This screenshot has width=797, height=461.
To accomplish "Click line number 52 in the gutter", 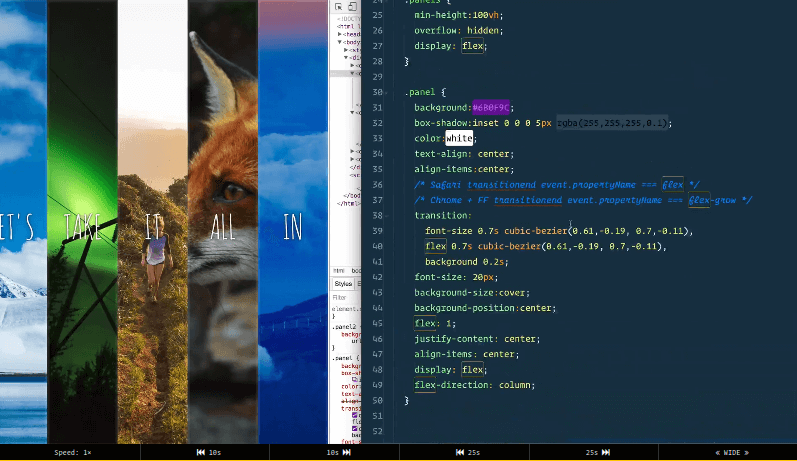I will tap(377, 432).
